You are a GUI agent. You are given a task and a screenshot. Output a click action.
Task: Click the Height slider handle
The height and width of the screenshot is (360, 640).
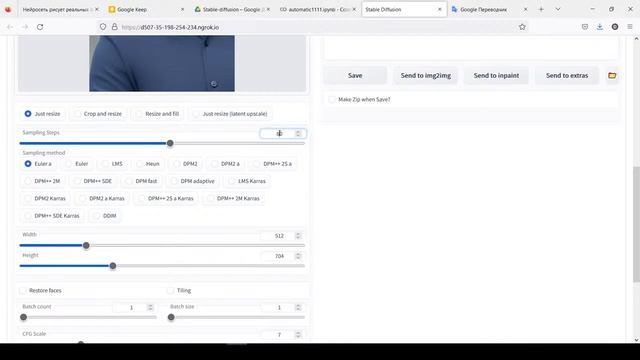pyautogui.click(x=113, y=266)
